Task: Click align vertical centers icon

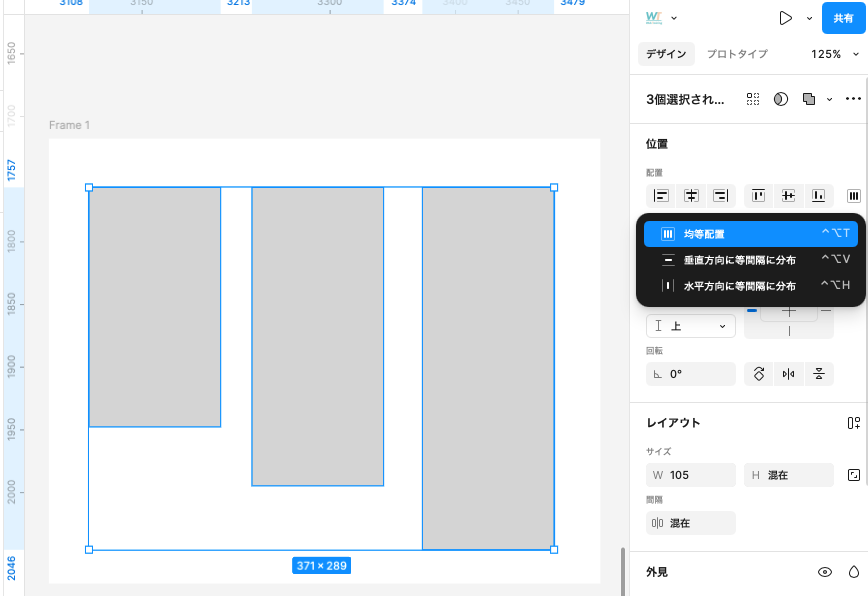Action: tap(788, 196)
